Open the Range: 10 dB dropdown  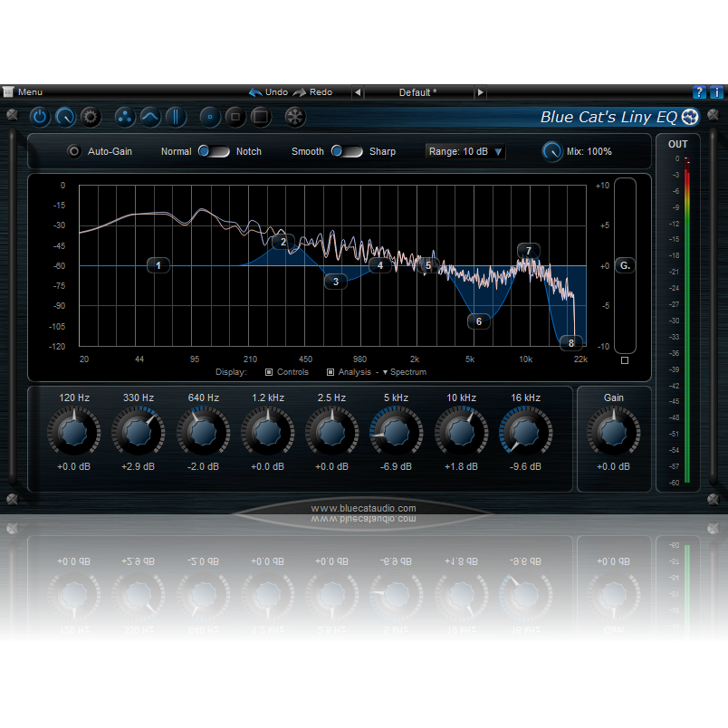click(465, 150)
